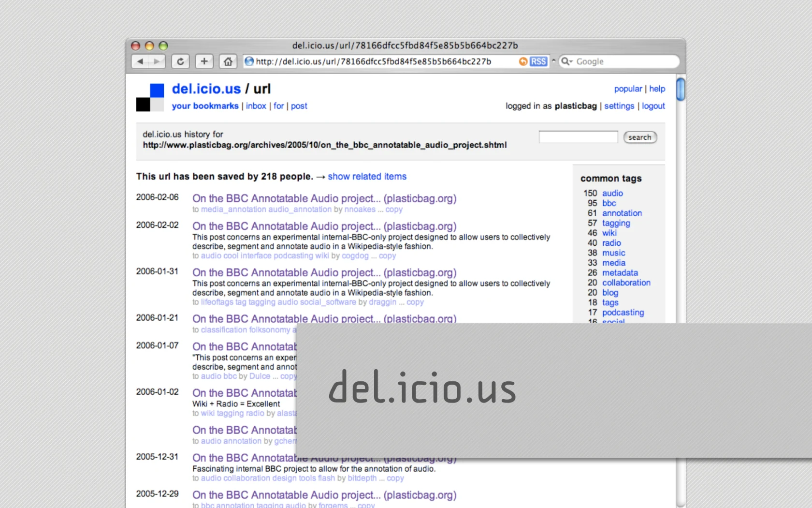Click the browser back arrow button
The image size is (812, 508).
pos(140,61)
